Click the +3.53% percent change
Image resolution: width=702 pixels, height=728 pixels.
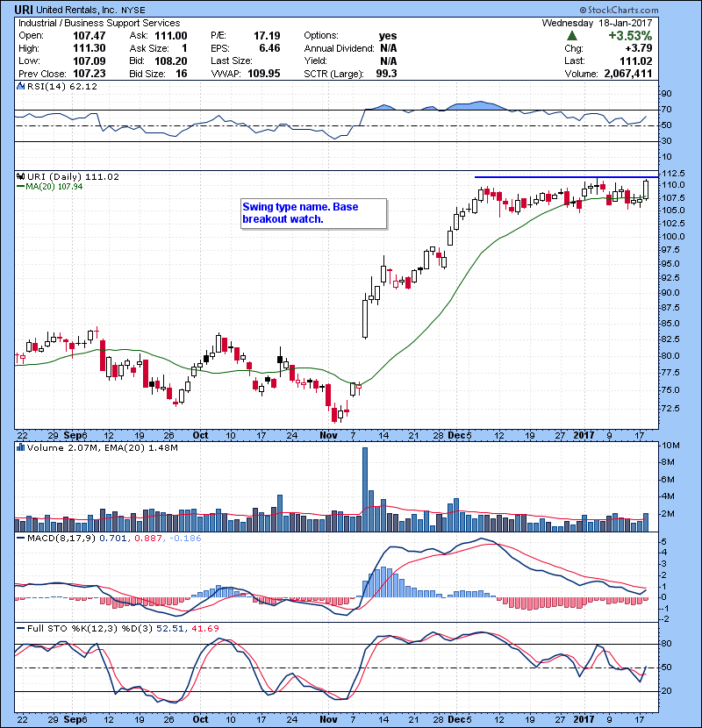630,36
